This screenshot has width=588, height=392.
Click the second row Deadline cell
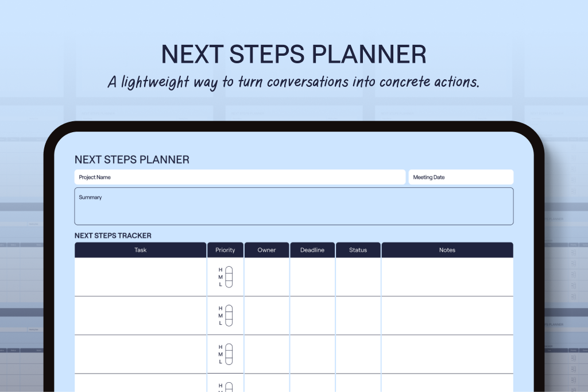point(312,316)
